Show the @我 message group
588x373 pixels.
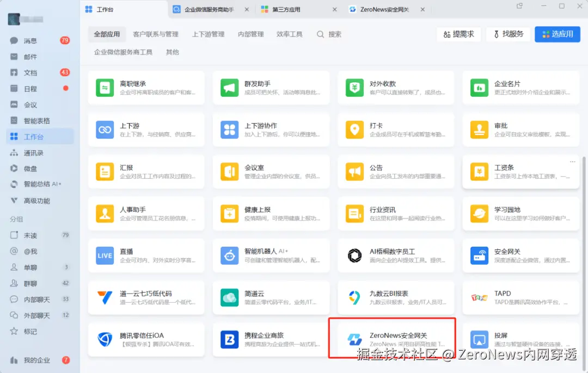40,251
